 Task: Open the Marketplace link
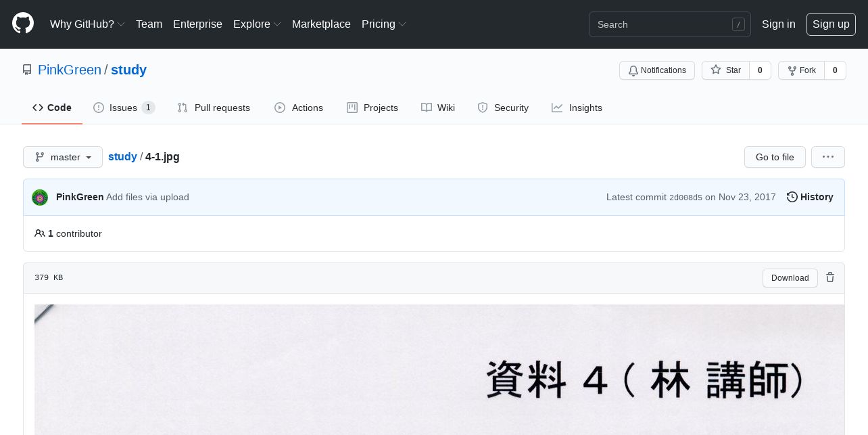321,24
